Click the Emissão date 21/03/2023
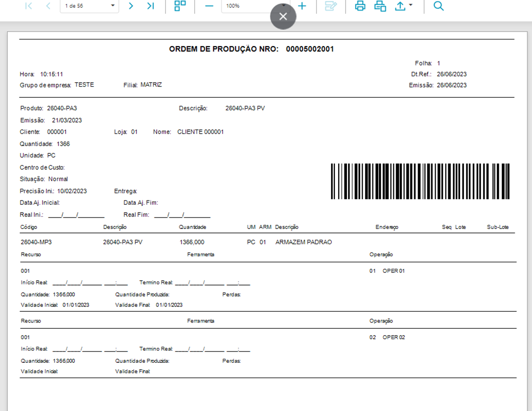 [67, 121]
